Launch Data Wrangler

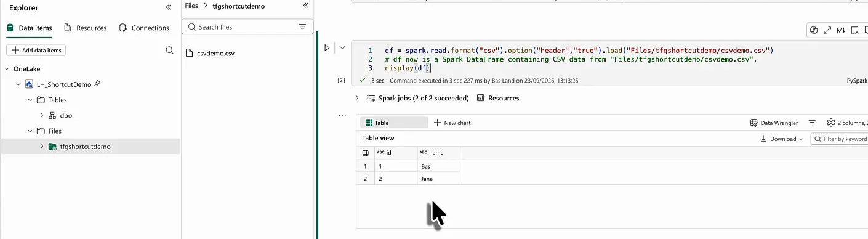coord(774,123)
